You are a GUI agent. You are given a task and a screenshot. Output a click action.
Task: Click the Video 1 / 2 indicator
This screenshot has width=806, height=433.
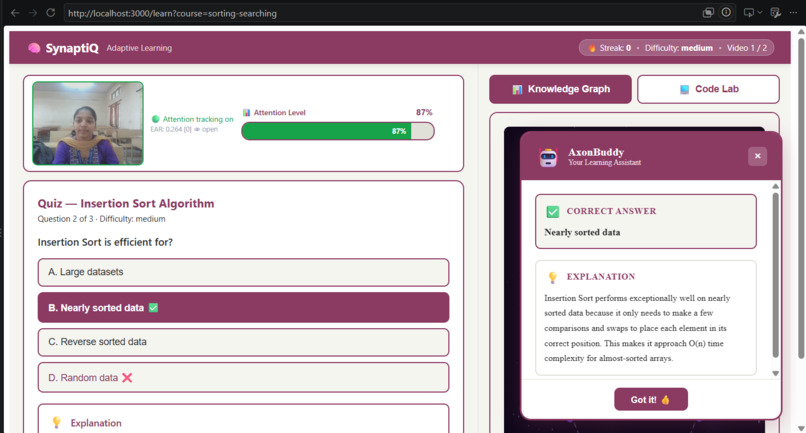[x=746, y=48]
